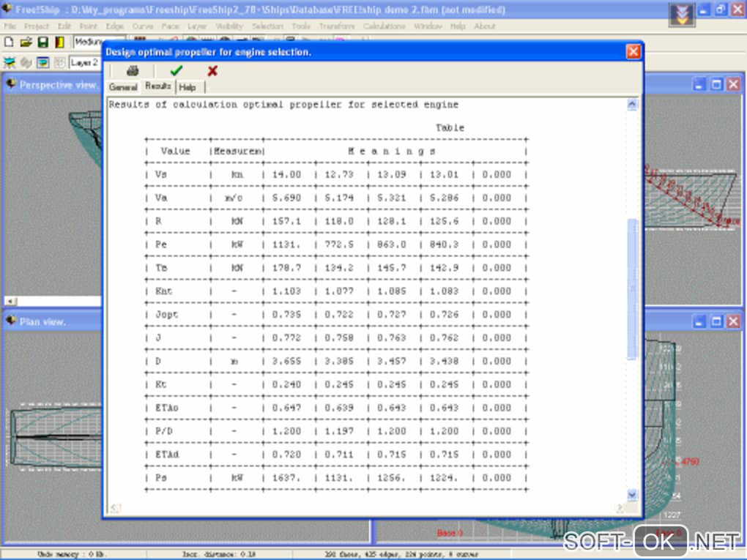Image resolution: width=747 pixels, height=560 pixels.
Task: Click the Plan view window icon
Action: point(11,321)
